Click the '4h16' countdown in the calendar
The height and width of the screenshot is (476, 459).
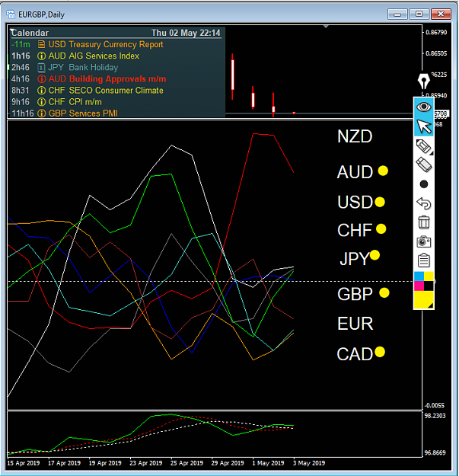click(21, 79)
